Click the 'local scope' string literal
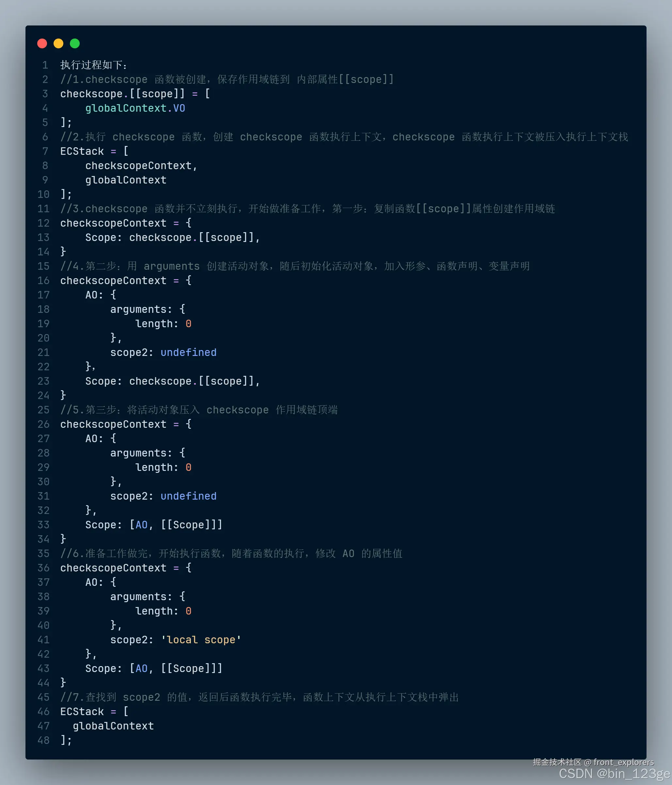 201,640
